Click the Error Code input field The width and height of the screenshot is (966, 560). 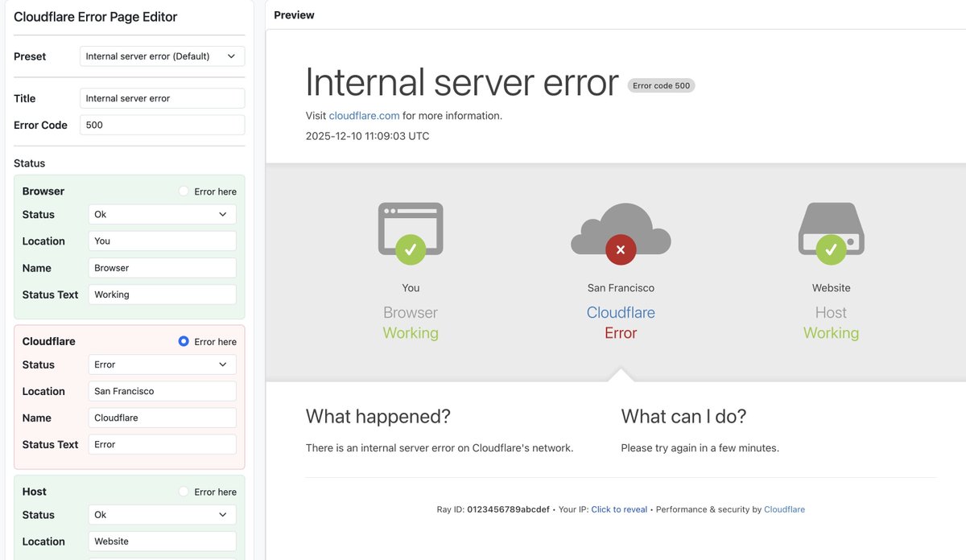tap(162, 125)
